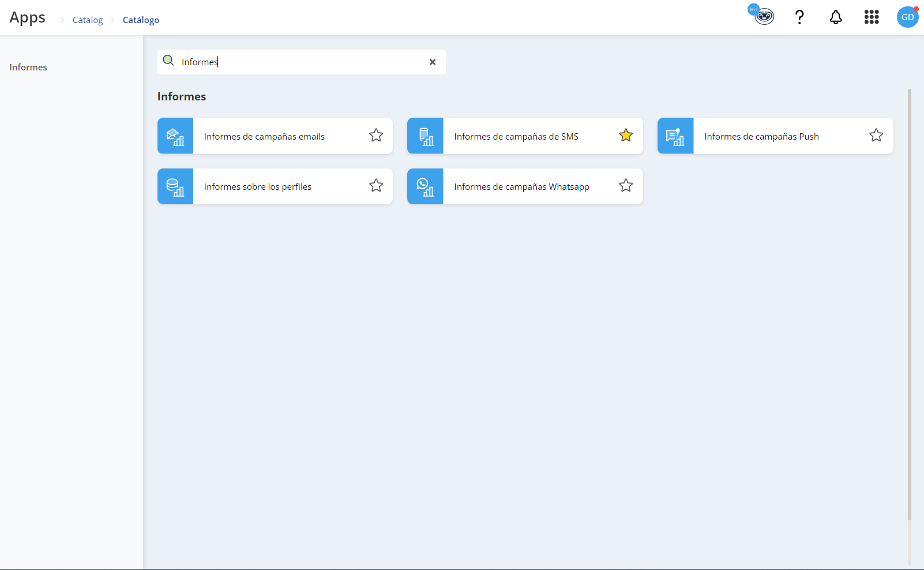Screen dimensions: 924x570
Task: Open the apps grid launcher
Action: (872, 17)
